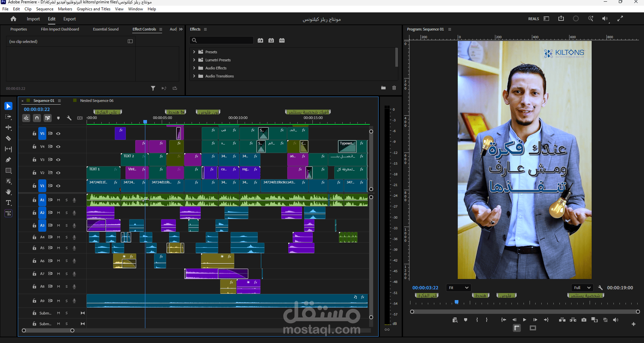Open Graphics and Titles menu
Viewport: 644px width, 343px height.
(94, 9)
